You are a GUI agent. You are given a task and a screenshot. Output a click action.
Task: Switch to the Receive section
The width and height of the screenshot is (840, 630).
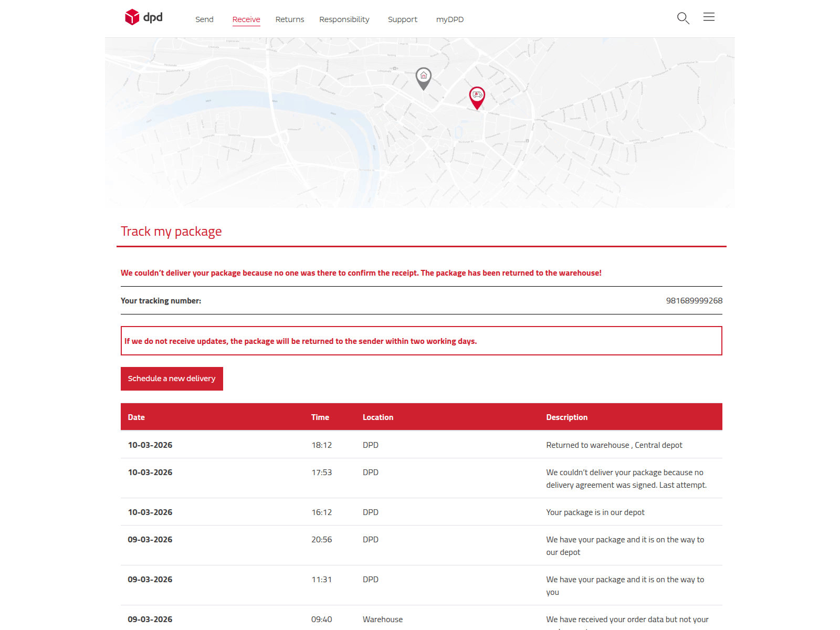(246, 19)
